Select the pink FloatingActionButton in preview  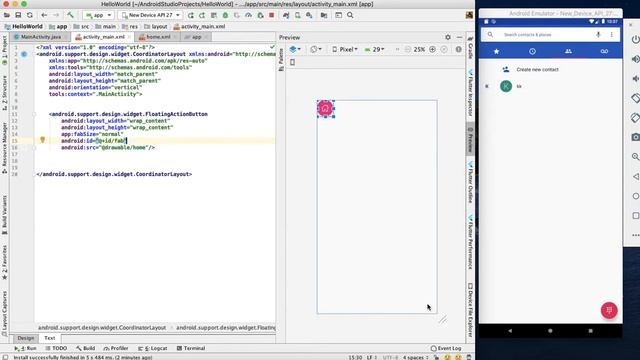coord(325,109)
